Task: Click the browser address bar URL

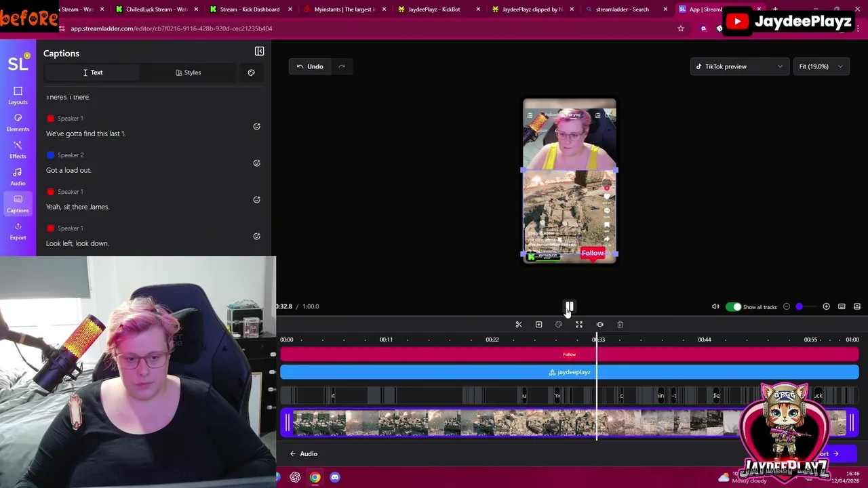Action: 172,28
